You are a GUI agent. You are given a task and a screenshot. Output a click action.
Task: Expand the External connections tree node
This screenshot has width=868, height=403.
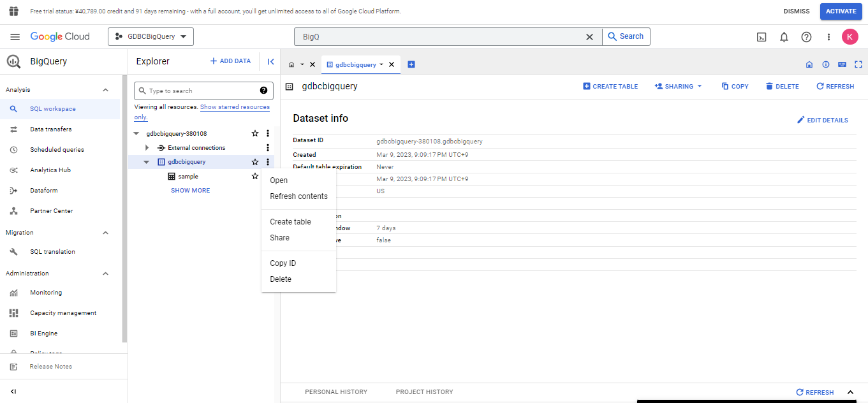point(147,148)
